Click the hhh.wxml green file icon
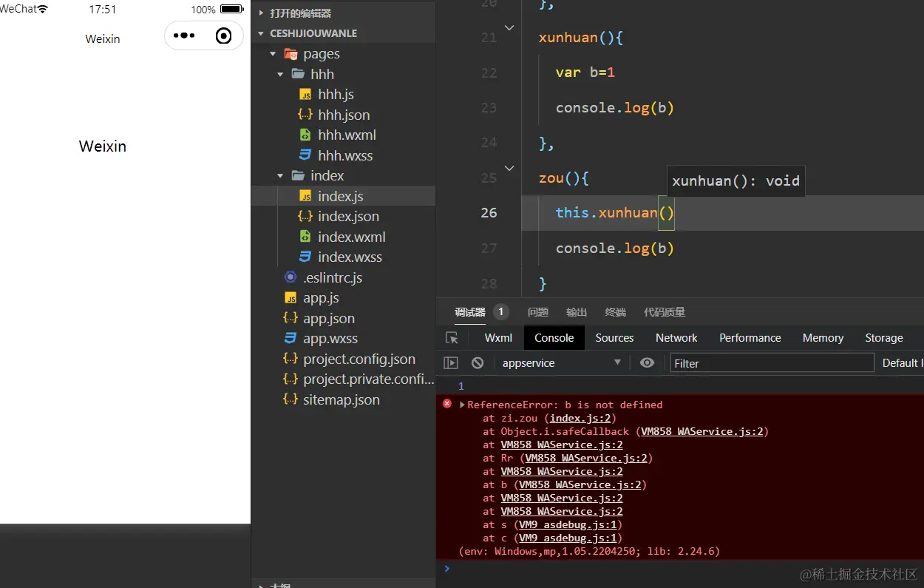This screenshot has width=924, height=588. click(x=305, y=135)
